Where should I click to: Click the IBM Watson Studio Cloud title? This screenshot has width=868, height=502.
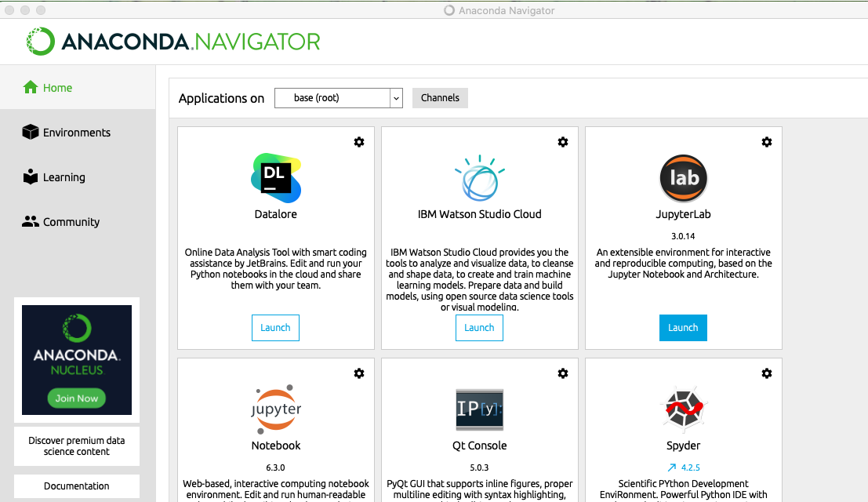(x=479, y=214)
